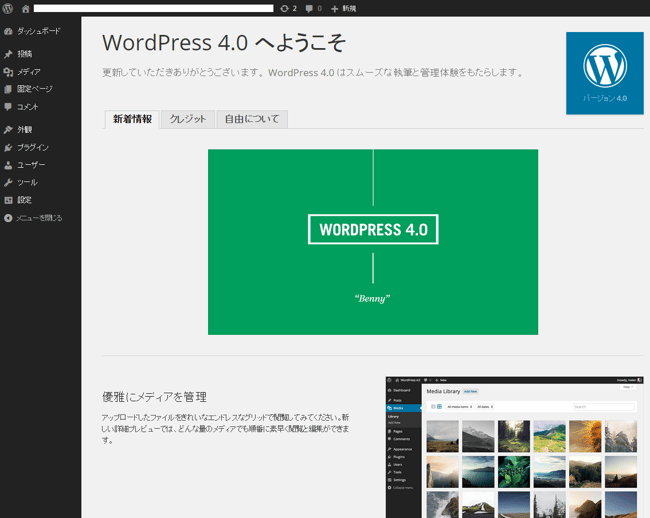Open the ユーザー menu label

tap(31, 165)
